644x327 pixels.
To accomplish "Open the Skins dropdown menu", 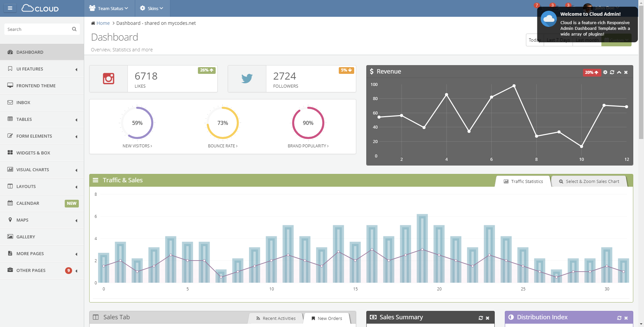I will tap(152, 8).
